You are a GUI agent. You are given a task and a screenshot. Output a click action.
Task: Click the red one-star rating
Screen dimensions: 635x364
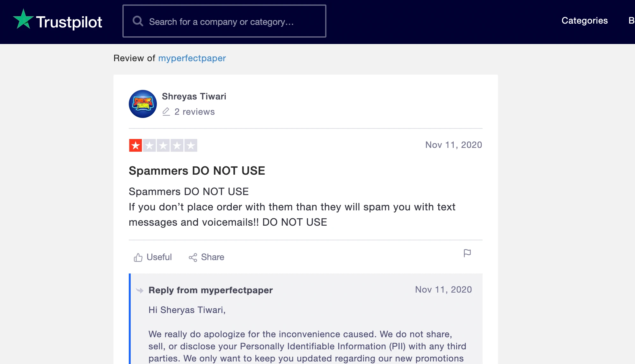(x=135, y=145)
